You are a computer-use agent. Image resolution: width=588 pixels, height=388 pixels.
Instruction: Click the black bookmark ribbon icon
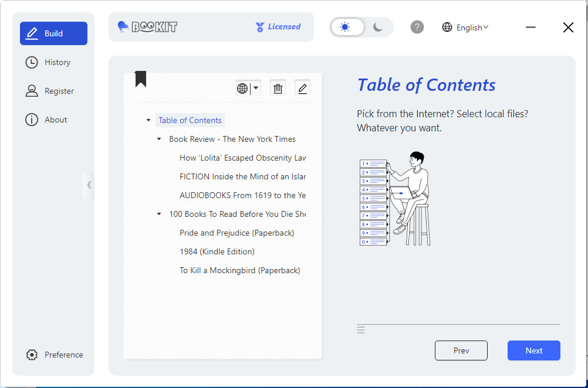[x=141, y=79]
